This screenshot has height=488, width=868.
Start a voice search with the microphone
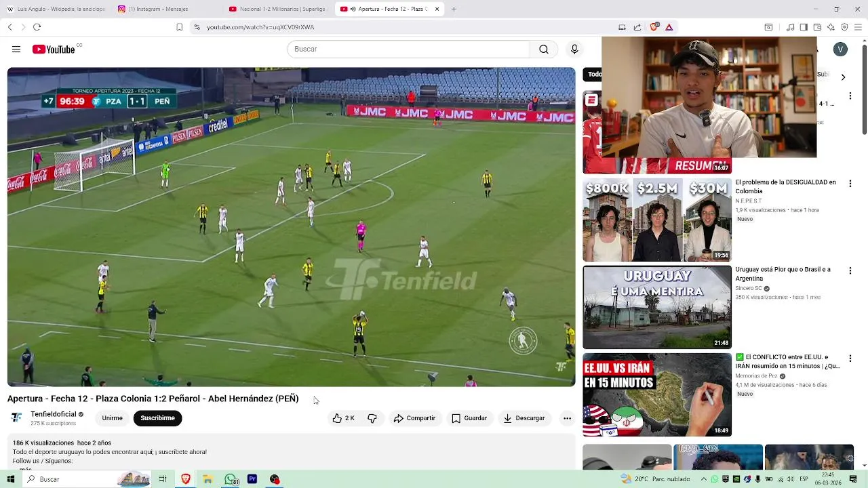574,49
